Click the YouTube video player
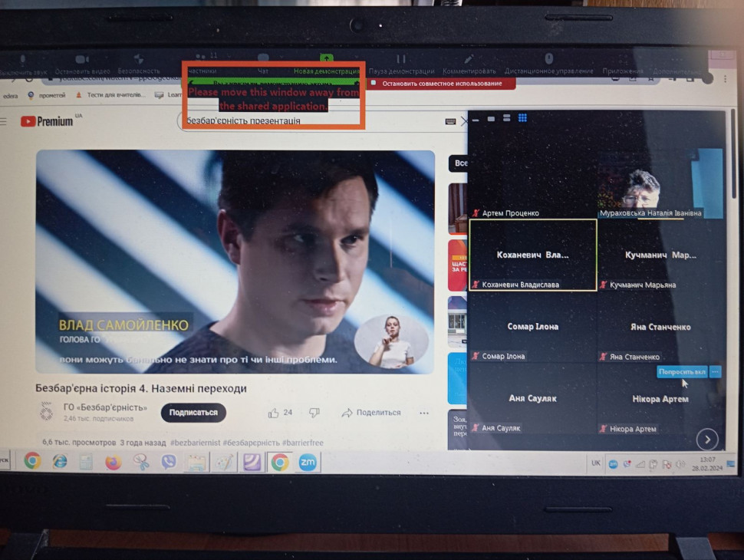Image resolution: width=744 pixels, height=560 pixels. pos(235,262)
